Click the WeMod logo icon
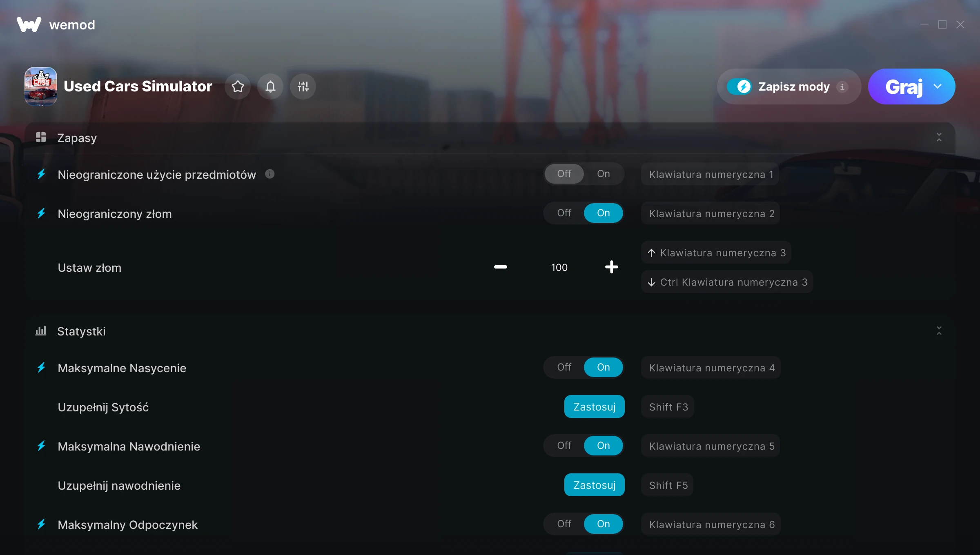 (29, 24)
